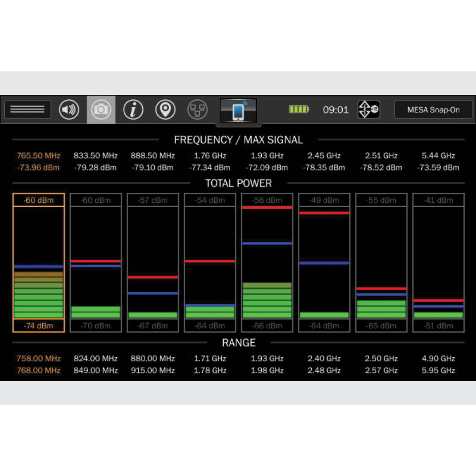
Task: Click the -55 dBm upper limit label
Action: [381, 200]
